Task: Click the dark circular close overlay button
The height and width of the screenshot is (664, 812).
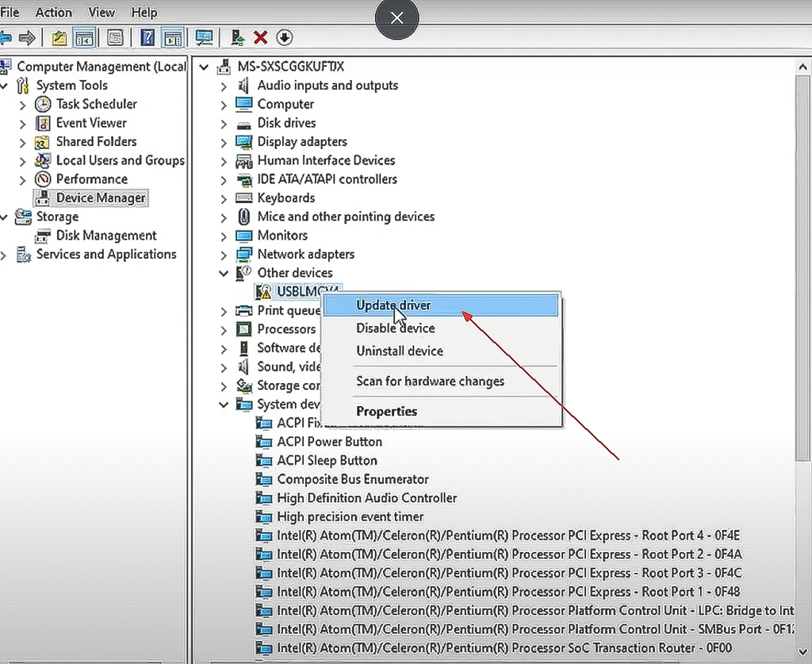Action: click(396, 18)
